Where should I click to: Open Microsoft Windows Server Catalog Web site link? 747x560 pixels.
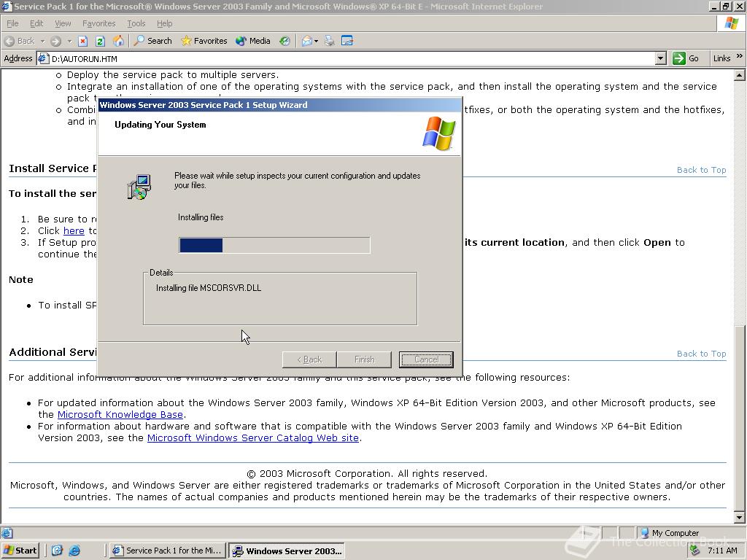point(253,438)
